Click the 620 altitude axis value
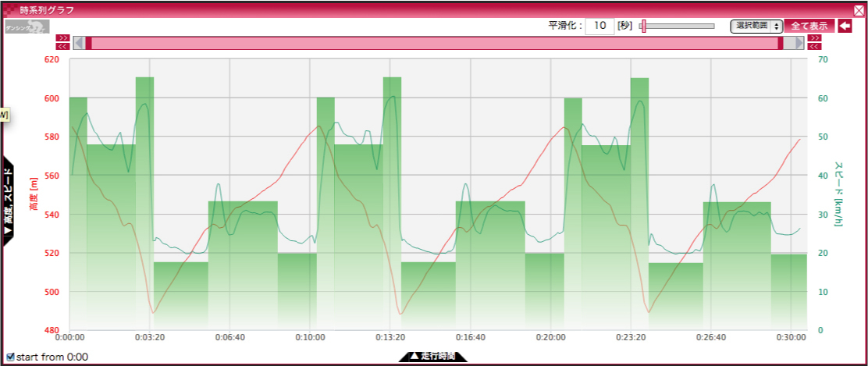 52,59
